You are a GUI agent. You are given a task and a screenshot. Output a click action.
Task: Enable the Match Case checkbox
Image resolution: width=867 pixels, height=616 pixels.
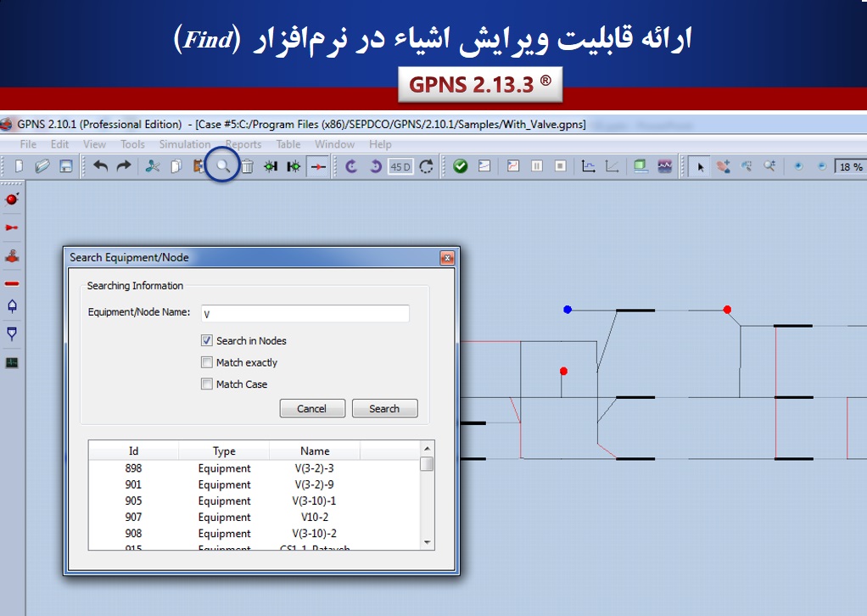pos(207,384)
